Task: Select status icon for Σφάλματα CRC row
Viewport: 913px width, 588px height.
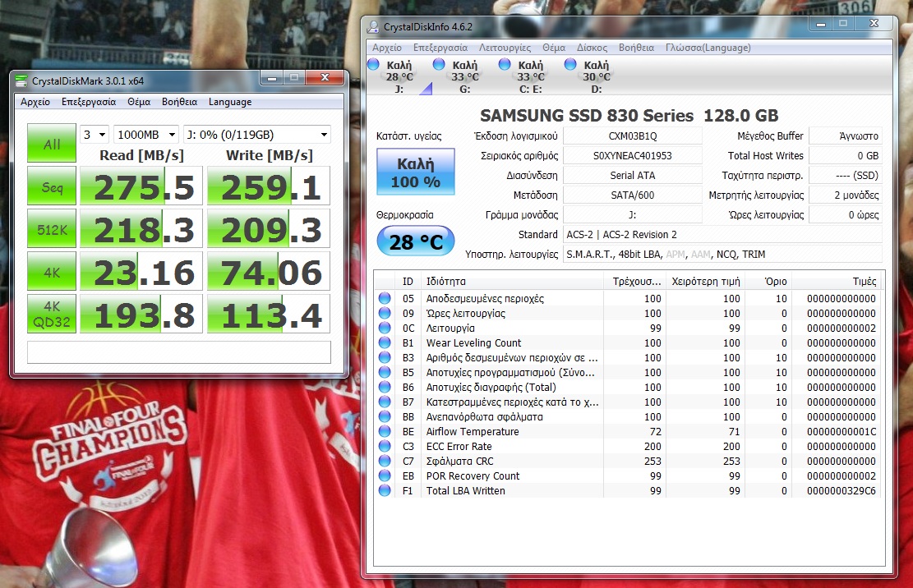Action: pos(385,461)
